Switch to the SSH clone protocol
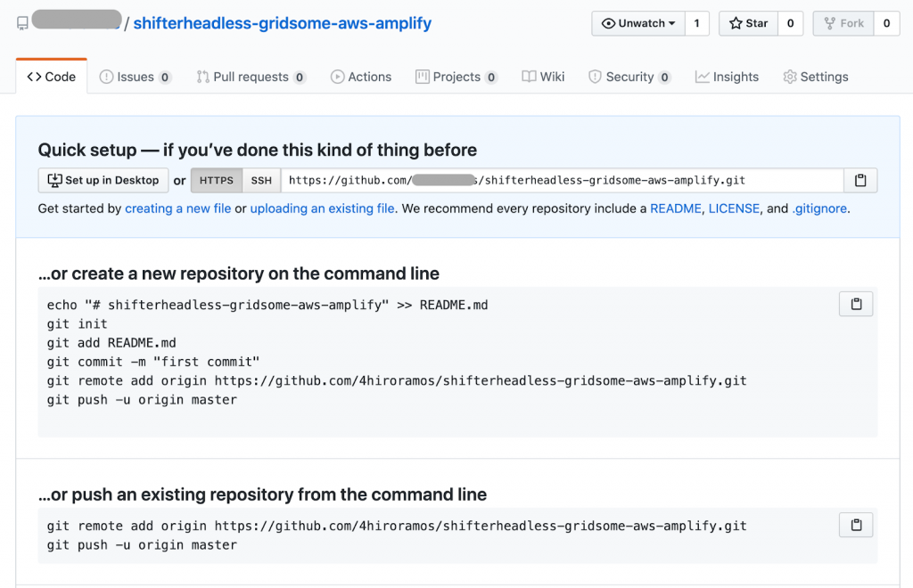This screenshot has height=588, width=913. [x=261, y=180]
